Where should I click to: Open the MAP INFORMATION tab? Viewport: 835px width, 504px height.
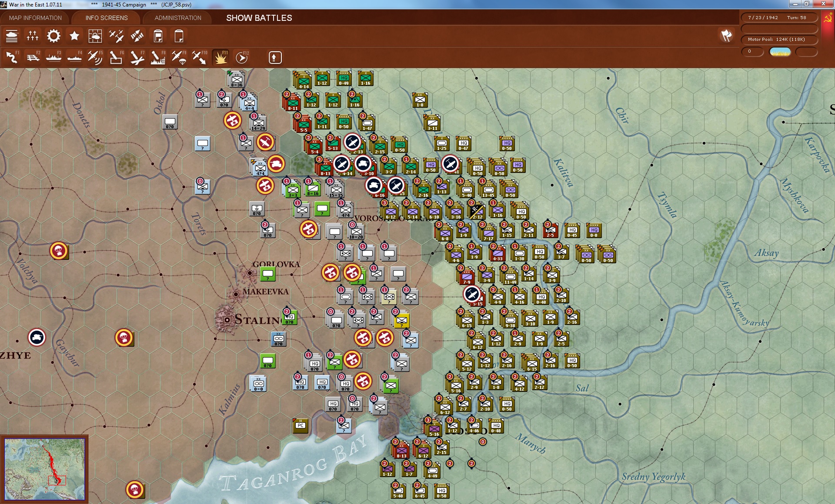point(35,18)
